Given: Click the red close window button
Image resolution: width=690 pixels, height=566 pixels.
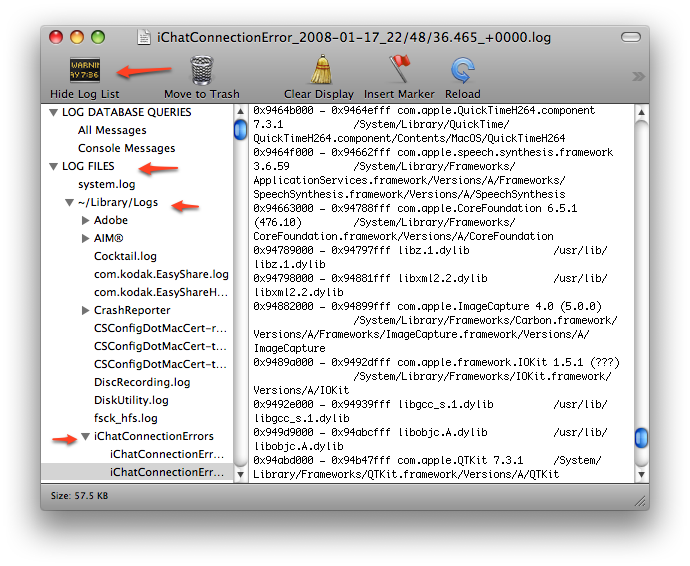Looking at the screenshot, I should pyautogui.click(x=56, y=37).
